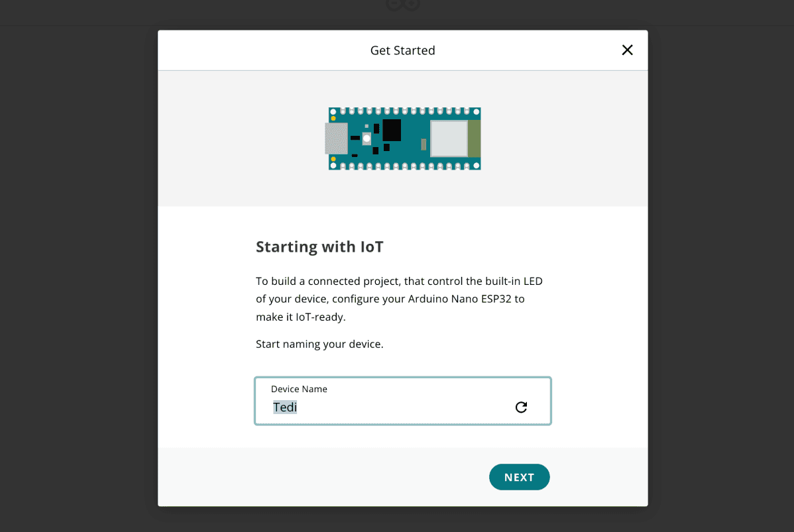Regenerate the device name with refresh icon

pyautogui.click(x=521, y=407)
